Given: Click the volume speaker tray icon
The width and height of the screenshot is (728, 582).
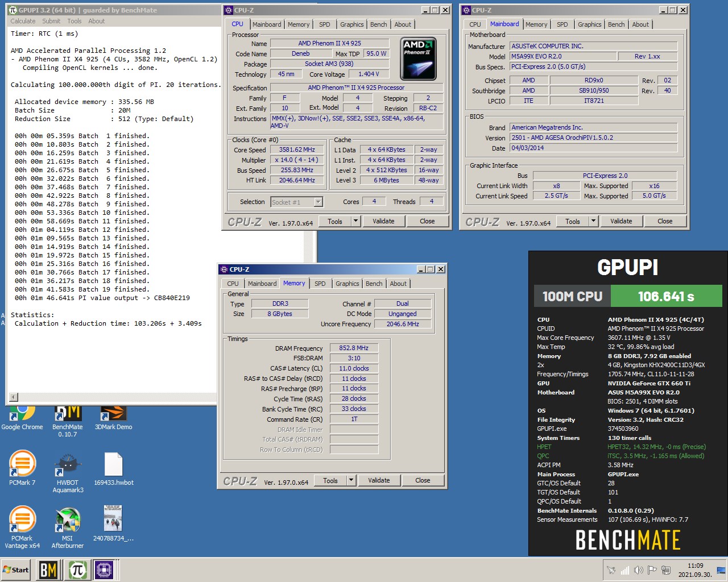Looking at the screenshot, I should click(x=639, y=570).
